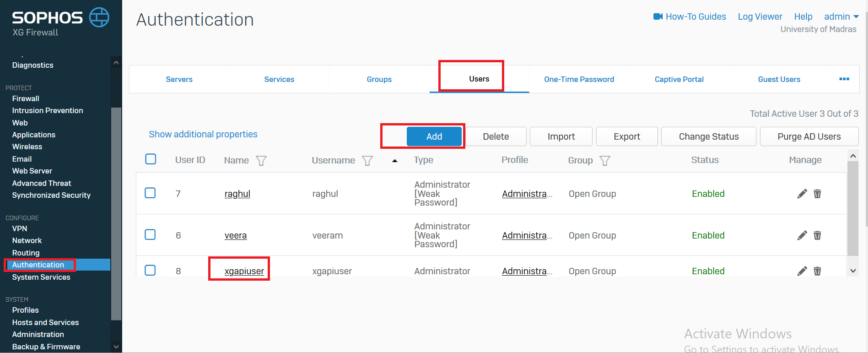
Task: Click the How-To Guides video icon
Action: [658, 17]
